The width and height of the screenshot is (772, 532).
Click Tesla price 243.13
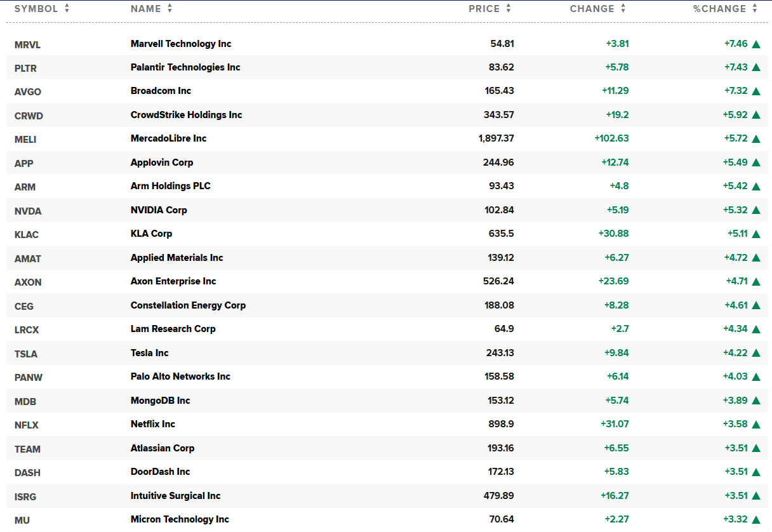(500, 353)
